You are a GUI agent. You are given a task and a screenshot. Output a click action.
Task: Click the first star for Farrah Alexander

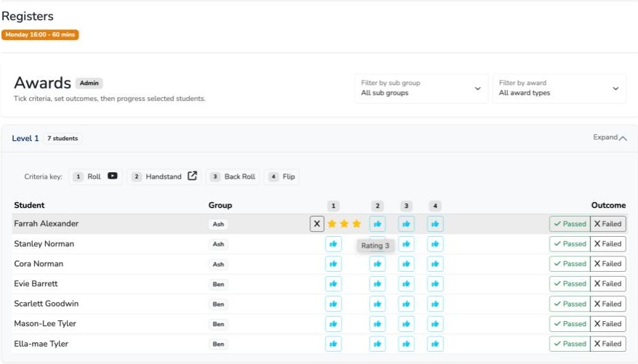[x=332, y=224]
